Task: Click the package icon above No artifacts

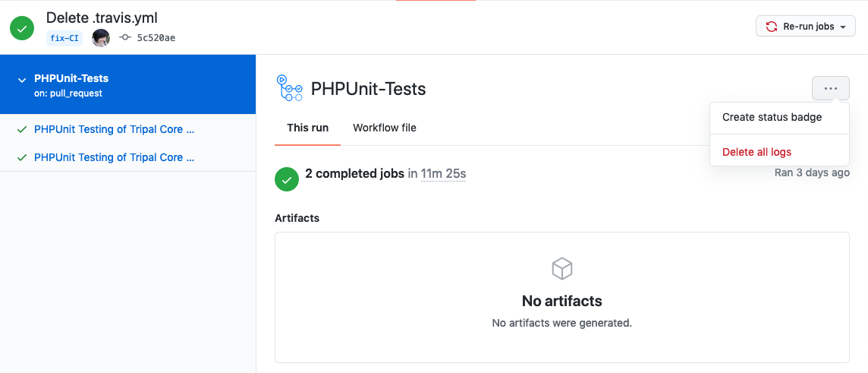Action: click(x=561, y=268)
